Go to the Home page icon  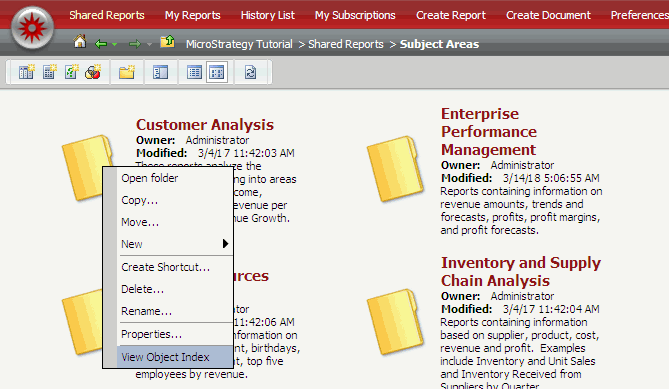pos(80,42)
